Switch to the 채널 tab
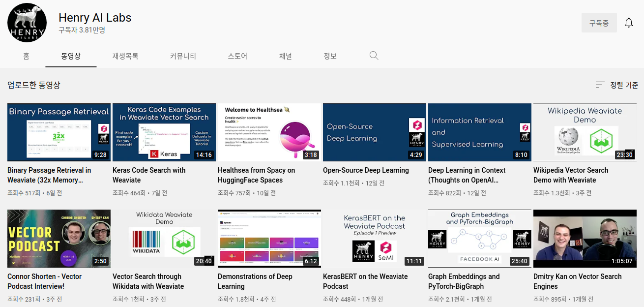Screen dimensions: 644x307 286,56
